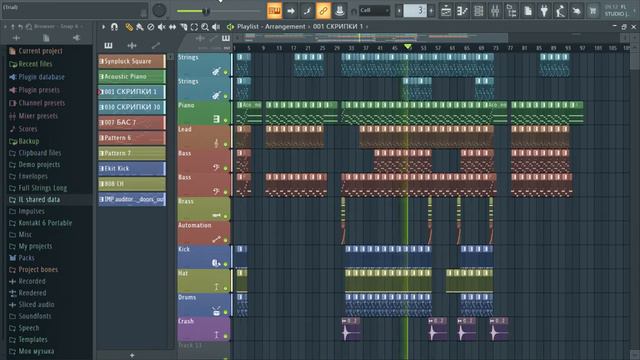
Task: Show audio clips in picker panel
Action: click(x=132, y=45)
